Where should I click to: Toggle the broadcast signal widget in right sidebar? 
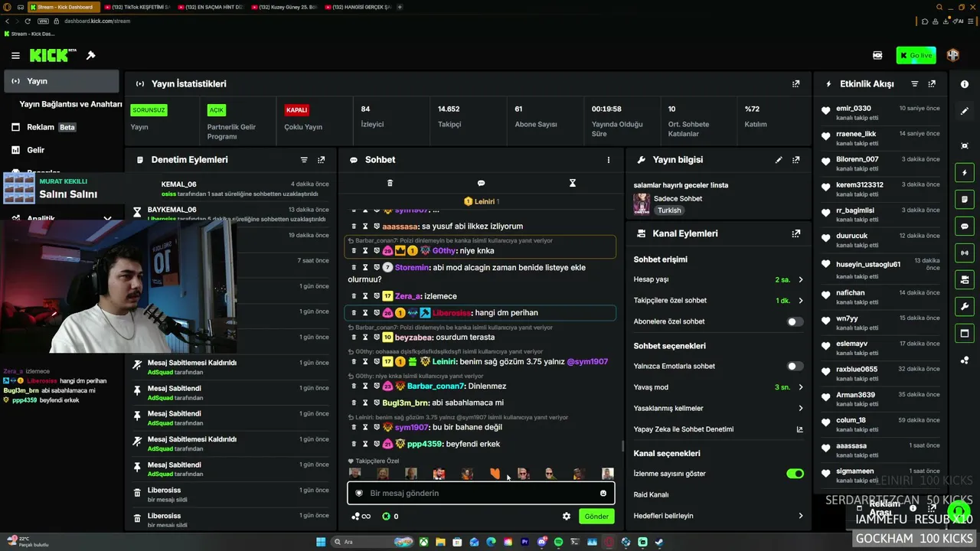[965, 253]
